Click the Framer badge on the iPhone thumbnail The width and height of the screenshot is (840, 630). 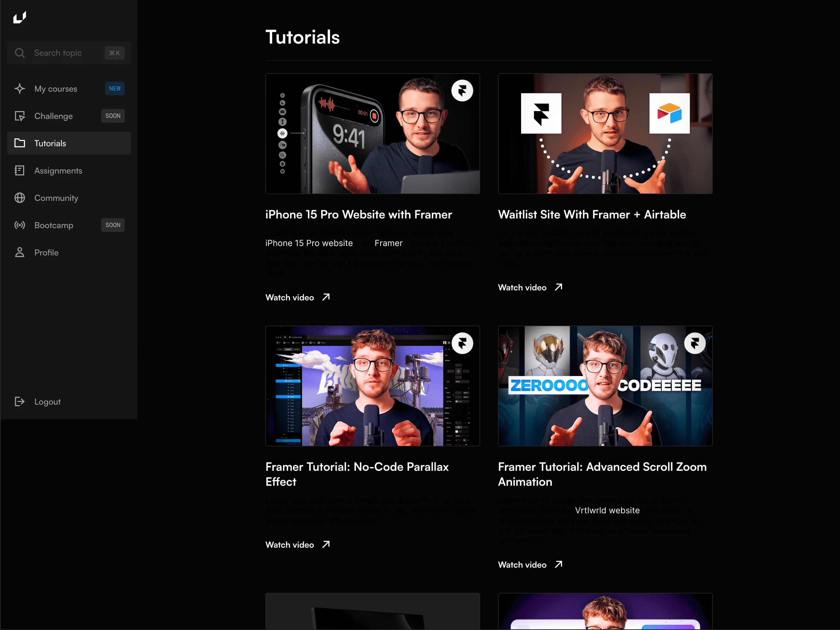(462, 90)
